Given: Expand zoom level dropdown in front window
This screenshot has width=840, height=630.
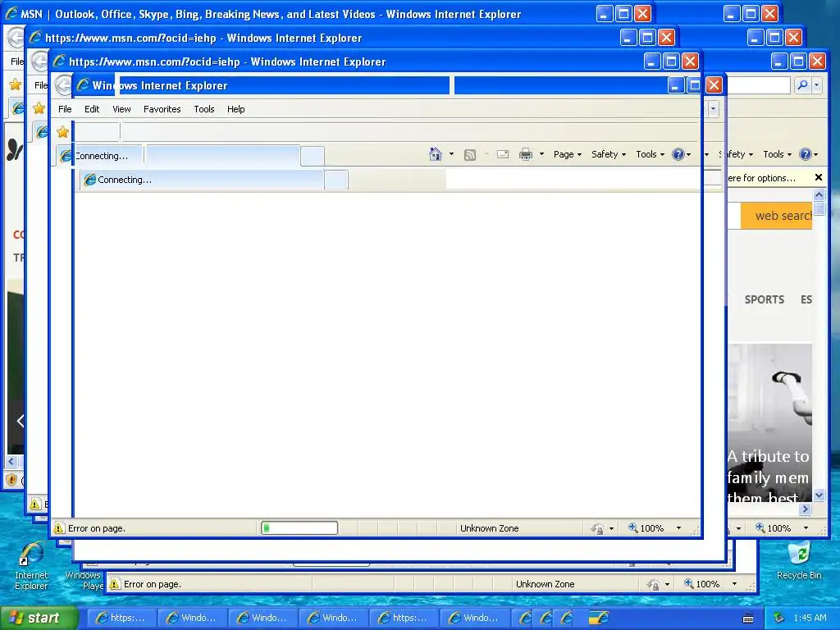Looking at the screenshot, I should [678, 528].
